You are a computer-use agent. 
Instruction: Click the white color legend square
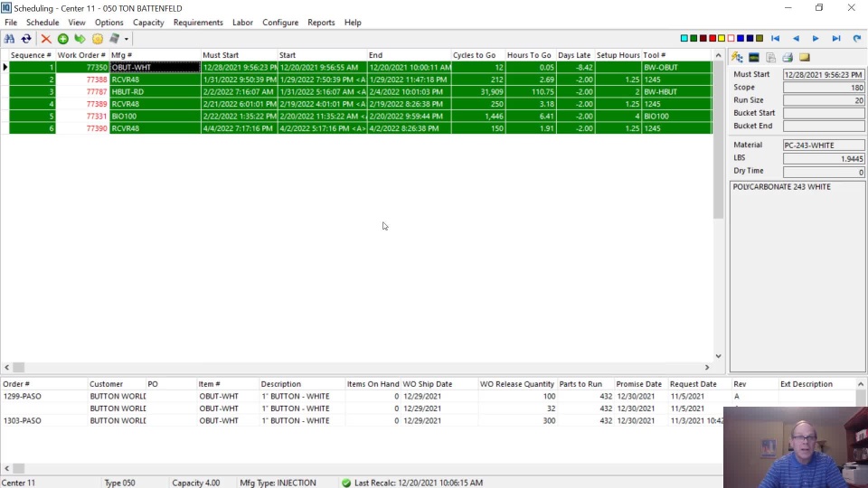click(x=731, y=38)
